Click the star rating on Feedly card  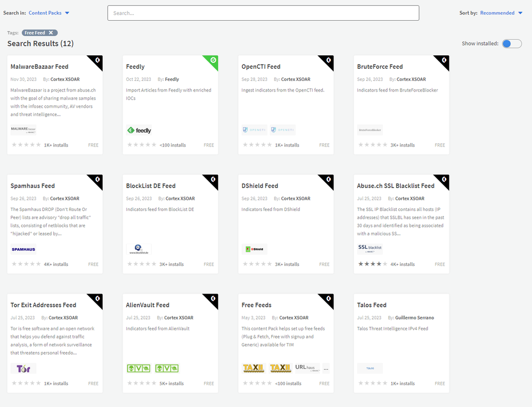[x=142, y=144]
